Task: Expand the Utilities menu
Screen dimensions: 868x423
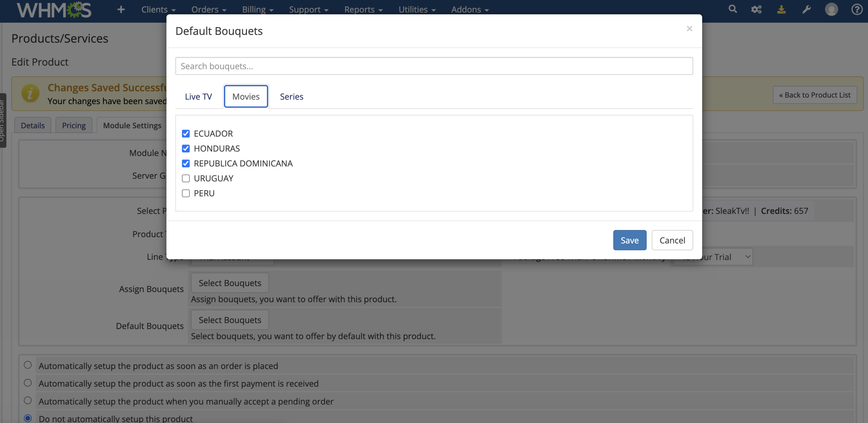Action: click(417, 9)
